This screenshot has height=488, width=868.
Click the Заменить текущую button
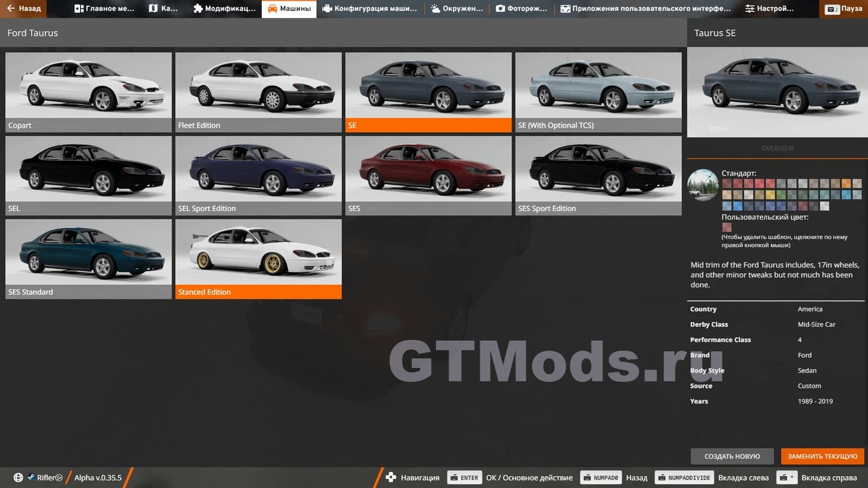(823, 456)
